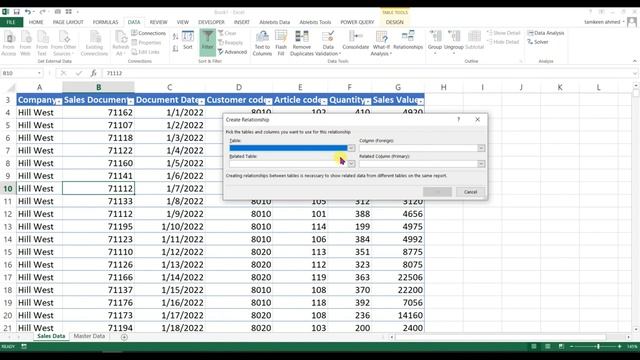Click Refresh All icon
The height and width of the screenshot is (360, 640).
[120, 43]
